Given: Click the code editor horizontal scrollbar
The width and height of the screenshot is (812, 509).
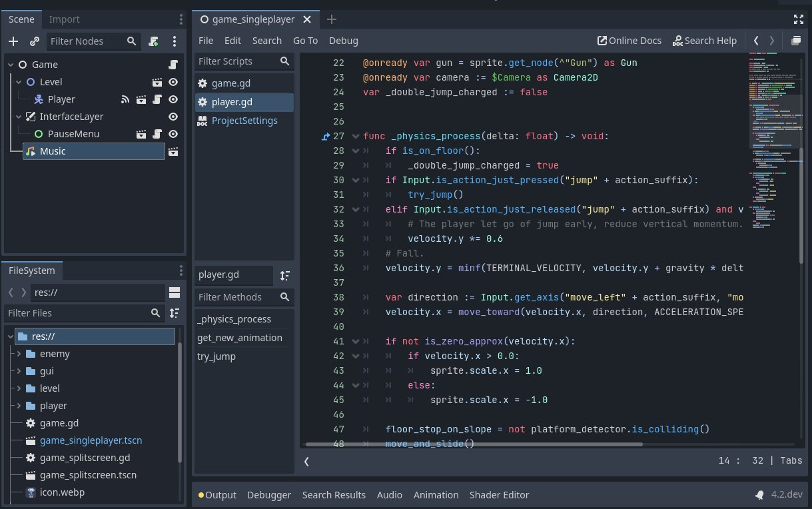Looking at the screenshot, I should point(474,444).
